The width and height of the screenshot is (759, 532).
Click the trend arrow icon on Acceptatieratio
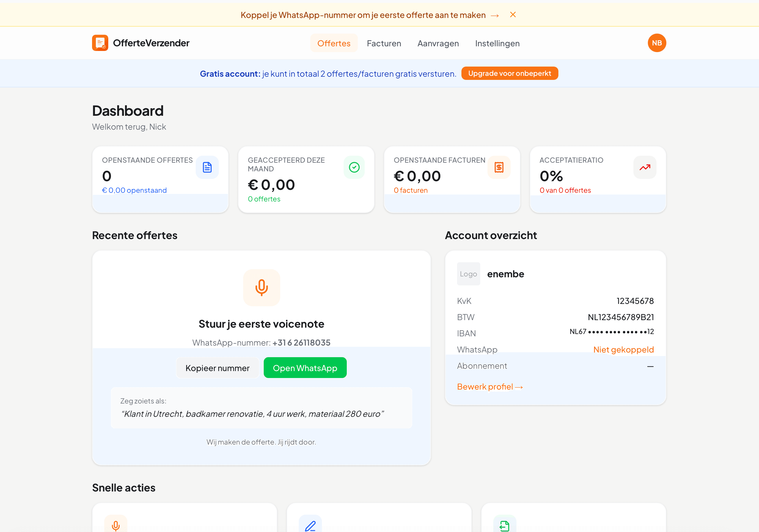point(645,167)
